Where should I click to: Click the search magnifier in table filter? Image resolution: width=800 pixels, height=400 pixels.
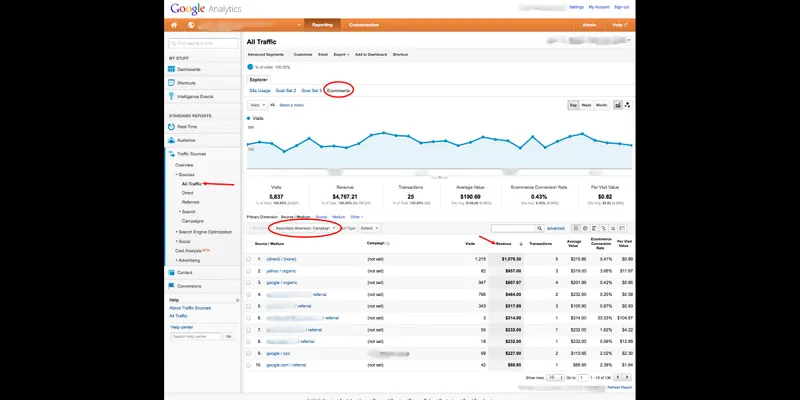[539, 229]
